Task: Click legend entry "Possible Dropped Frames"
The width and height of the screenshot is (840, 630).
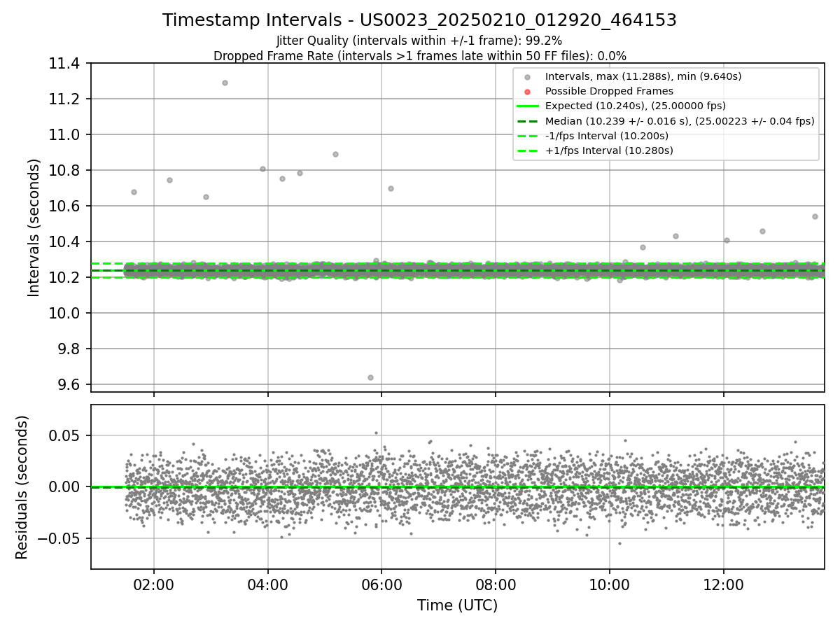Action: pos(609,91)
